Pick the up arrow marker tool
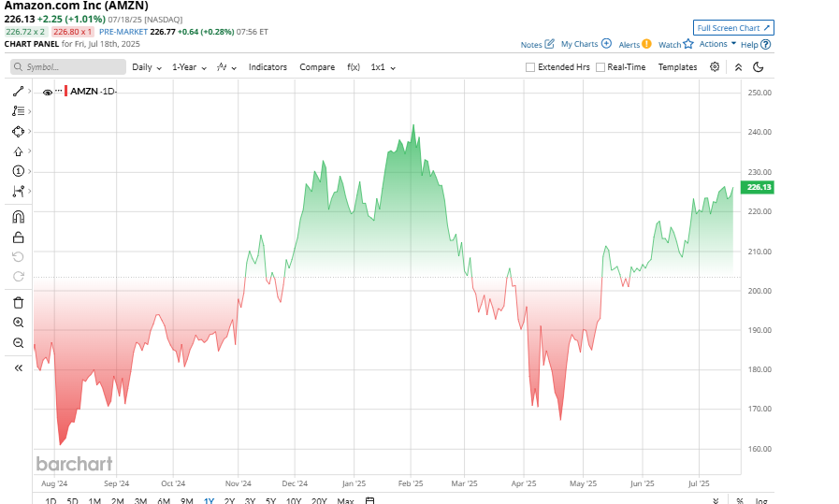Screen dimensions: 839x504 (18, 151)
